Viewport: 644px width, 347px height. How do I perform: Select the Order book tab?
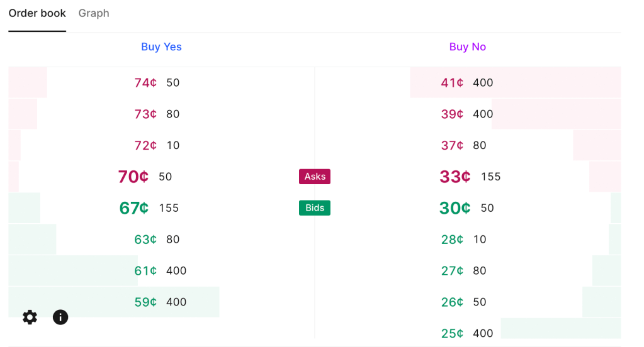click(37, 13)
